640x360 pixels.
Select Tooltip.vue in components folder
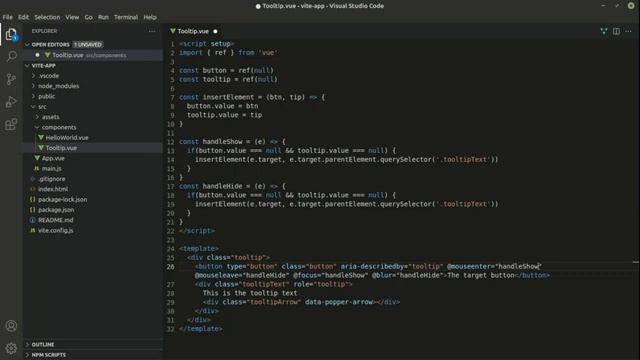click(x=61, y=148)
